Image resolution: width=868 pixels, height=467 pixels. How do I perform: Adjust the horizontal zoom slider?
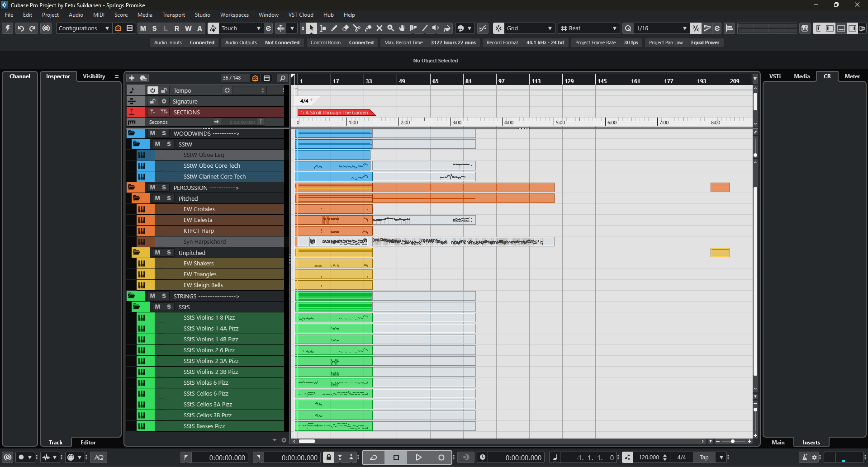click(x=732, y=441)
